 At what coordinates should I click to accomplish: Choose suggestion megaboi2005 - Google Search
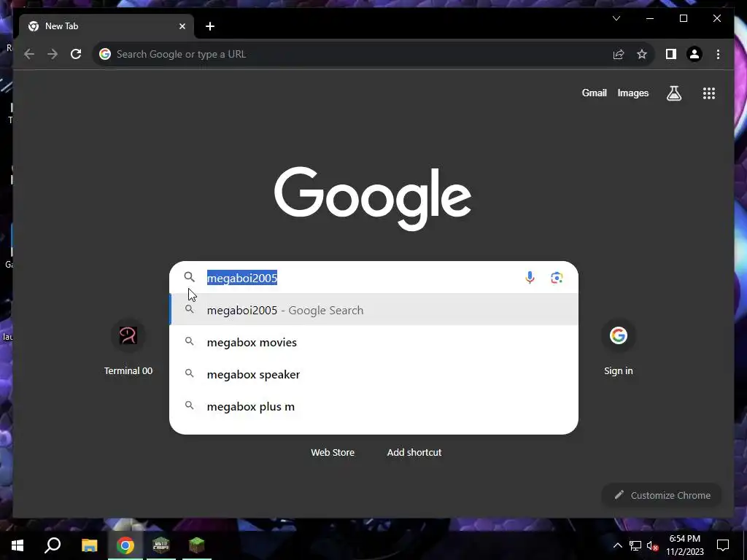374,310
